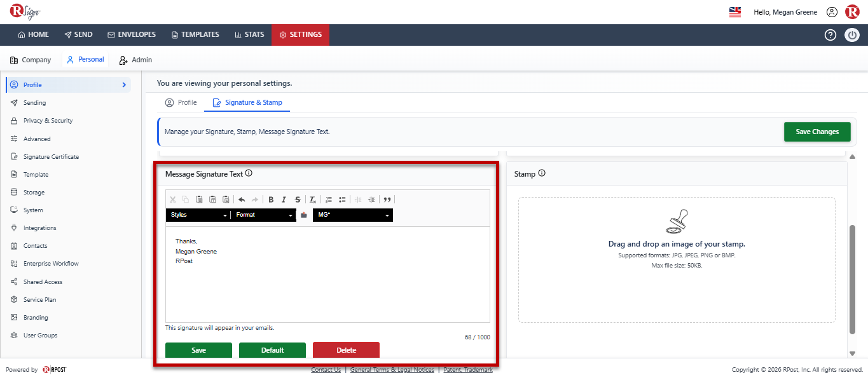The width and height of the screenshot is (868, 380).
Task: Click the Message Signature Text info icon
Action: point(249,173)
